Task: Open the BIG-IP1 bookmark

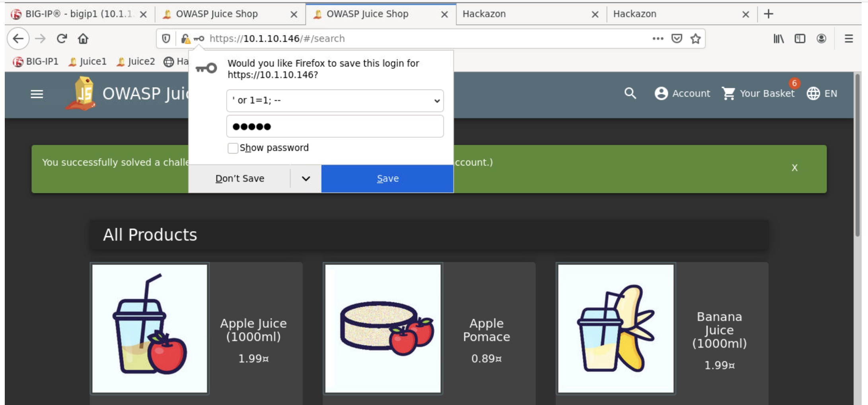Action: 35,61
